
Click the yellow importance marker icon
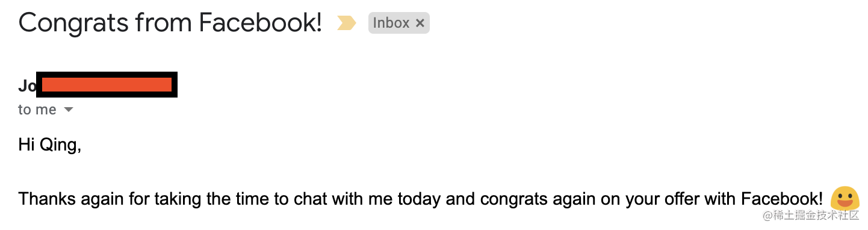[346, 23]
